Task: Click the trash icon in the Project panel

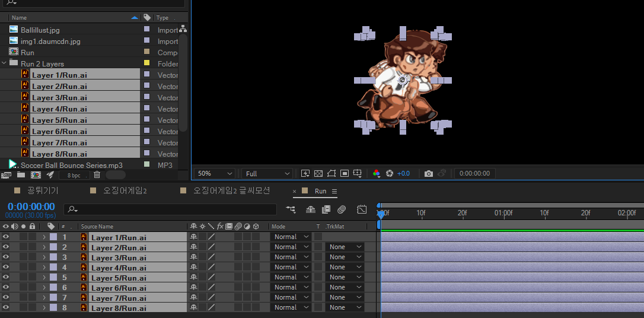Action: [x=97, y=175]
